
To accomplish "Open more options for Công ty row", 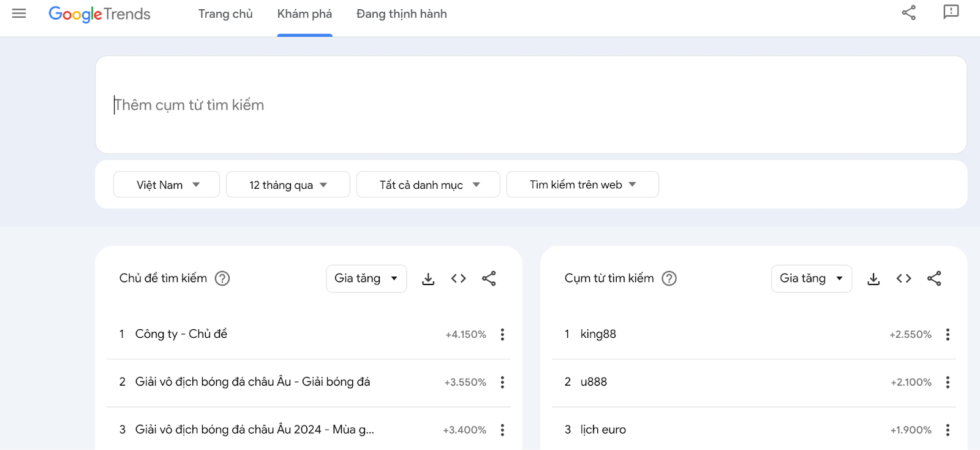I will pos(502,334).
